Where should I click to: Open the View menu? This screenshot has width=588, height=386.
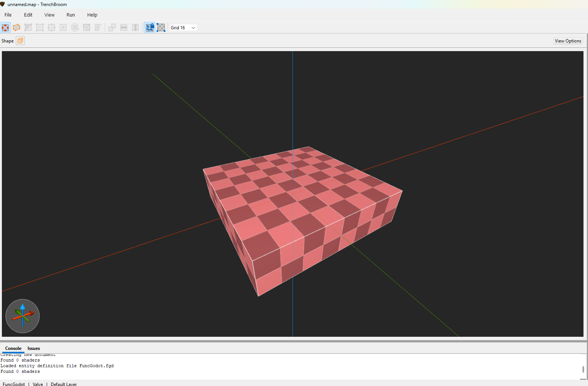[49, 15]
